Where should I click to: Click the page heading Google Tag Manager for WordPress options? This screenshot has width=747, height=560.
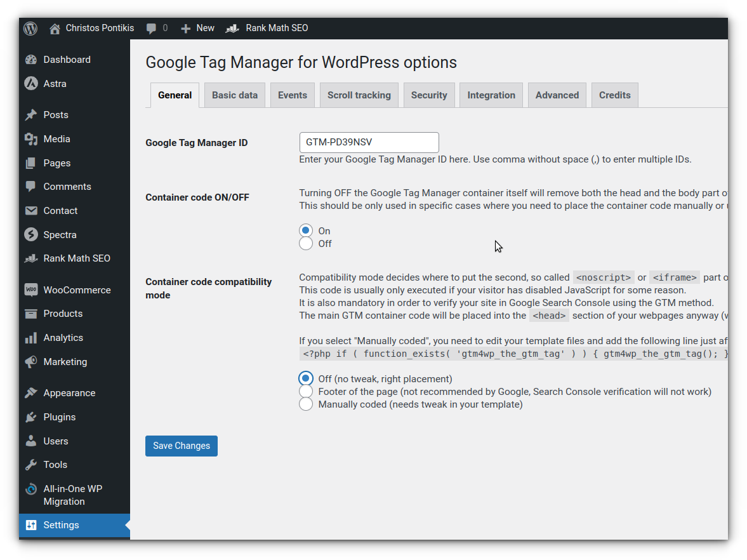tap(301, 62)
